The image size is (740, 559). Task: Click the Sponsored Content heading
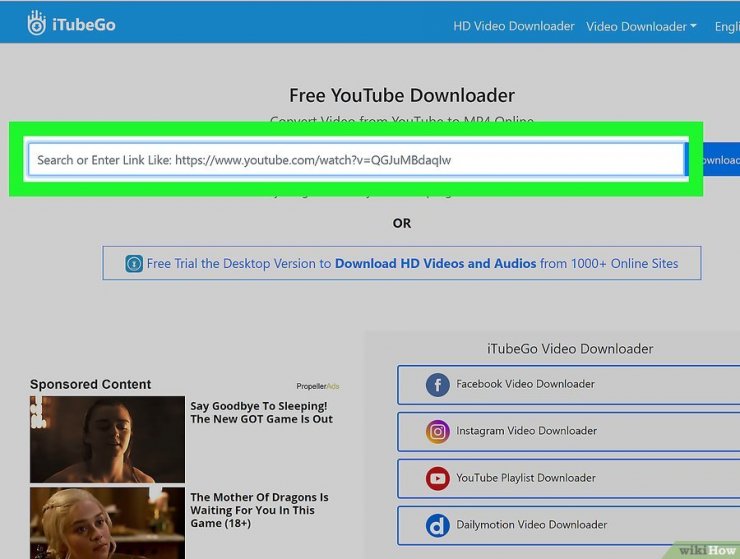91,384
